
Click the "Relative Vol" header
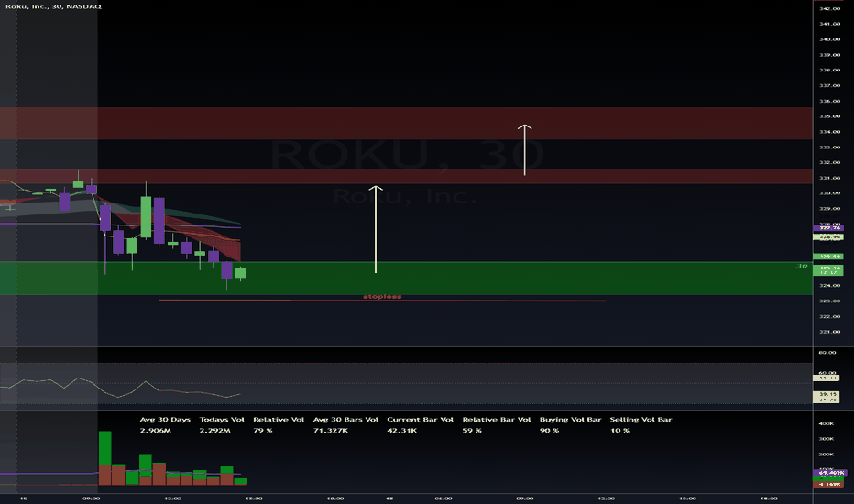279,420
